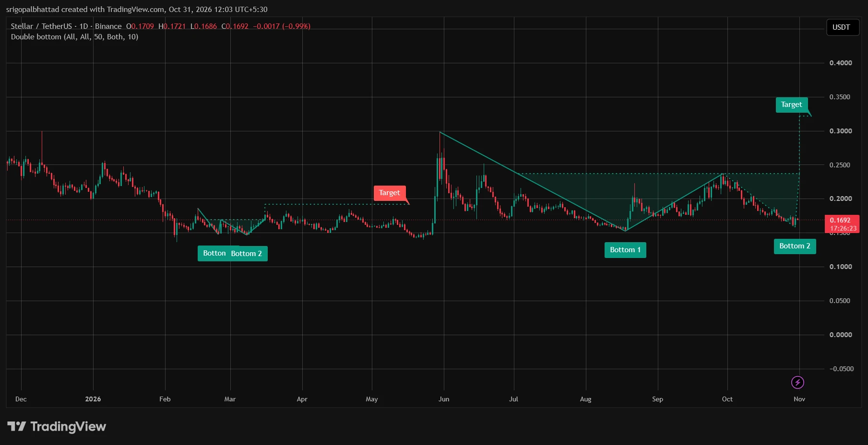This screenshot has width=868, height=445.
Task: Click the low value L0.1686
Action: tap(203, 26)
